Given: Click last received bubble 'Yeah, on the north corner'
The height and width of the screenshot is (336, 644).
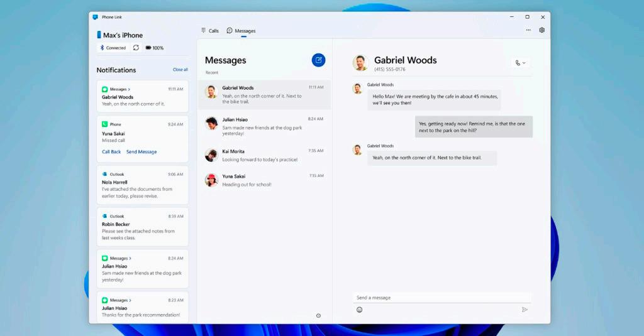Looking at the screenshot, I should 432,158.
